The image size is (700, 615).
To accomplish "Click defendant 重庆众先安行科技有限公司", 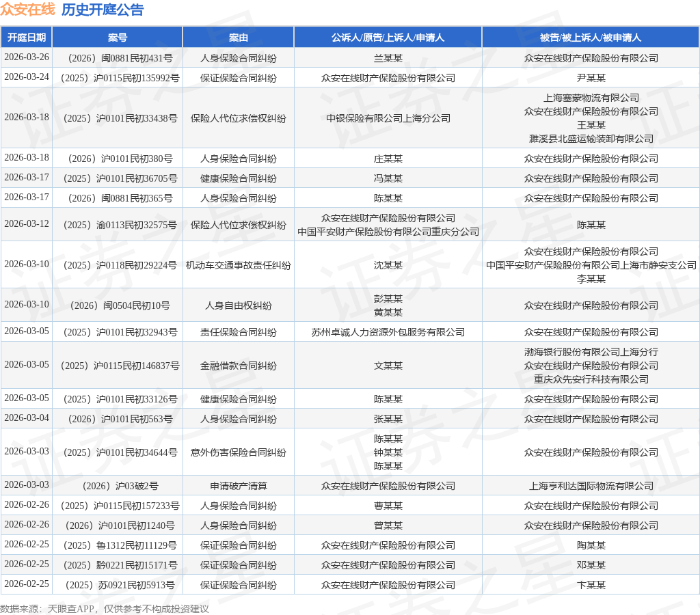I will point(591,379).
